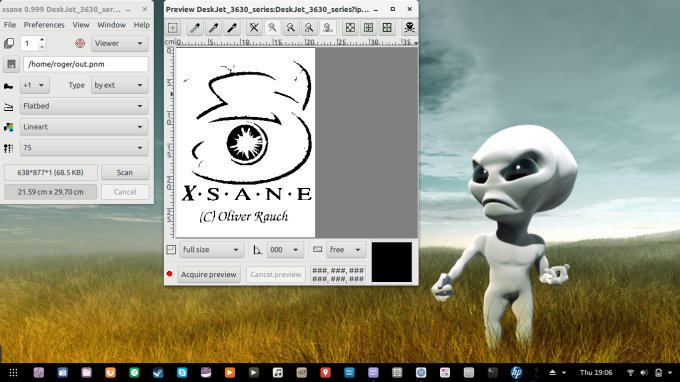Open the Help menu
This screenshot has height=382, width=680.
[x=141, y=25]
